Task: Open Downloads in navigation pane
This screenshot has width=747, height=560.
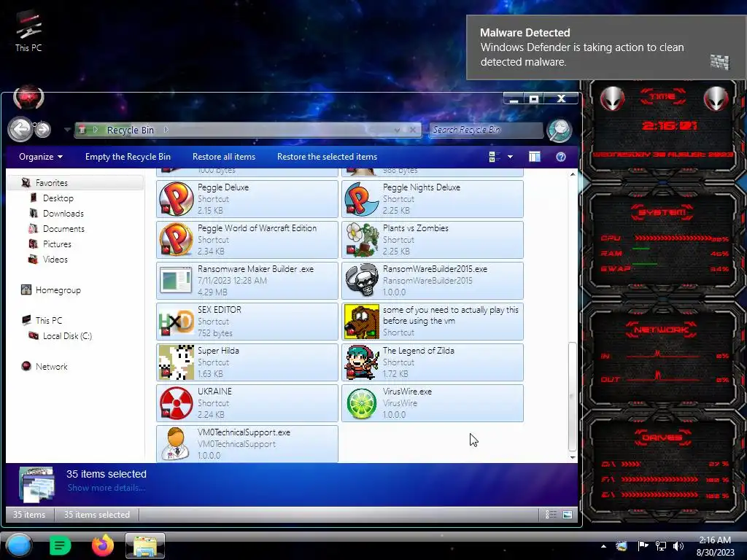Action: pos(63,214)
